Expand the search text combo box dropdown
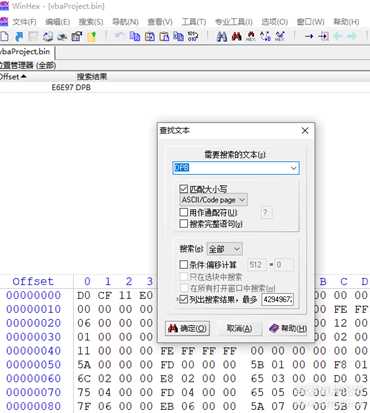 tap(293, 168)
